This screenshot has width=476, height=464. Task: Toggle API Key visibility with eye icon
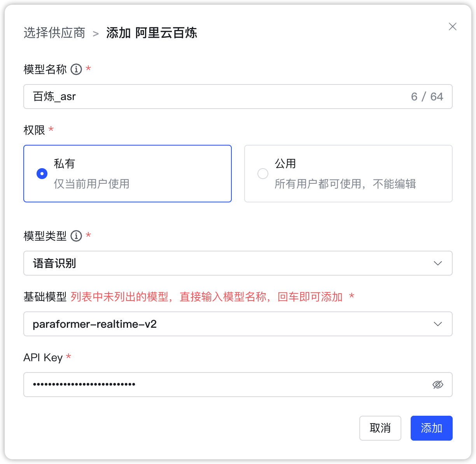click(438, 385)
